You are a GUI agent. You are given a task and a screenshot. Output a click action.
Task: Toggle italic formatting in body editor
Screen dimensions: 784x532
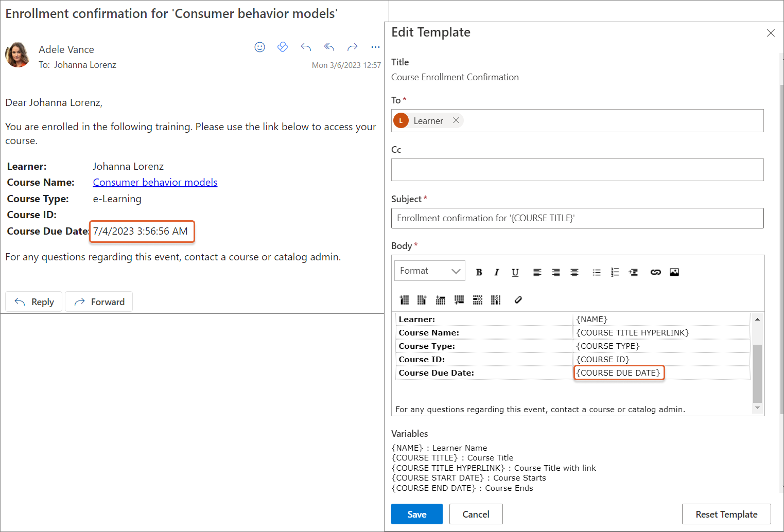(x=496, y=272)
